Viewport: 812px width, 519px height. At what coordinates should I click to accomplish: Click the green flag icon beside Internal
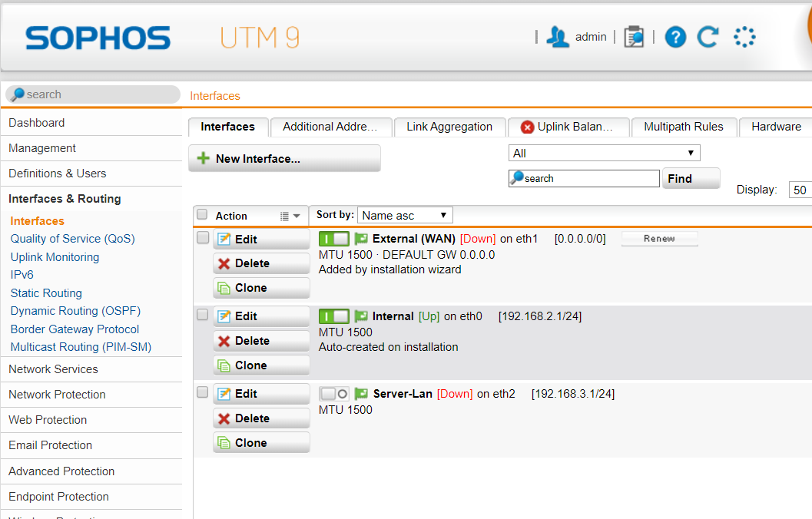pos(361,316)
